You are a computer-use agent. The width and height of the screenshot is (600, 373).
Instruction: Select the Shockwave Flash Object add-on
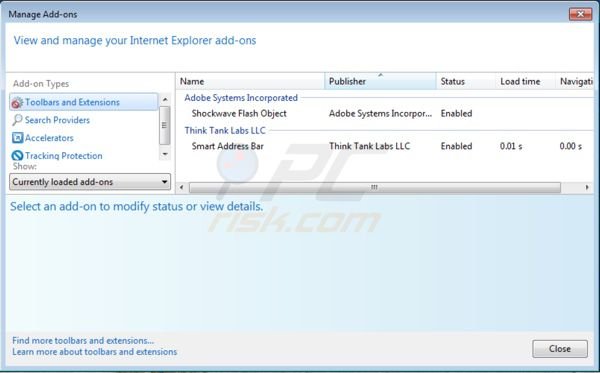[x=239, y=114]
